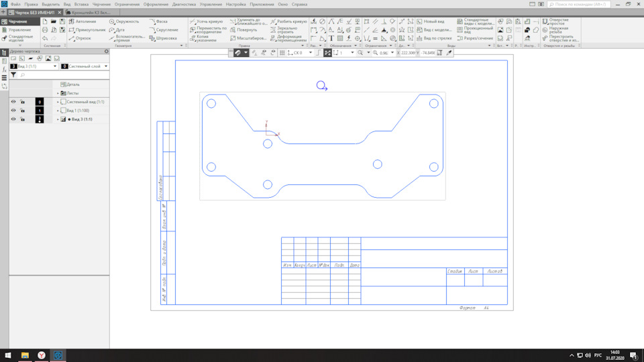The image size is (644, 362).
Task: Select the Text (T) annotation tool
Action: click(x=331, y=38)
